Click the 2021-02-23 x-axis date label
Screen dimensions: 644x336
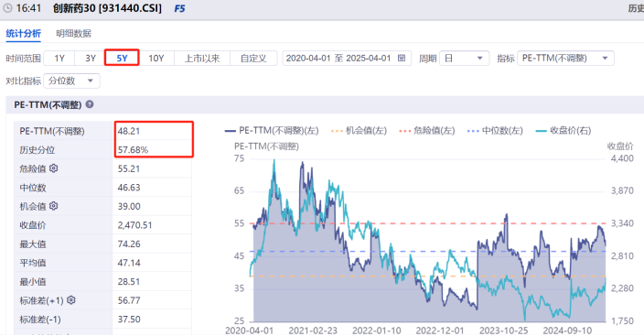click(x=313, y=331)
